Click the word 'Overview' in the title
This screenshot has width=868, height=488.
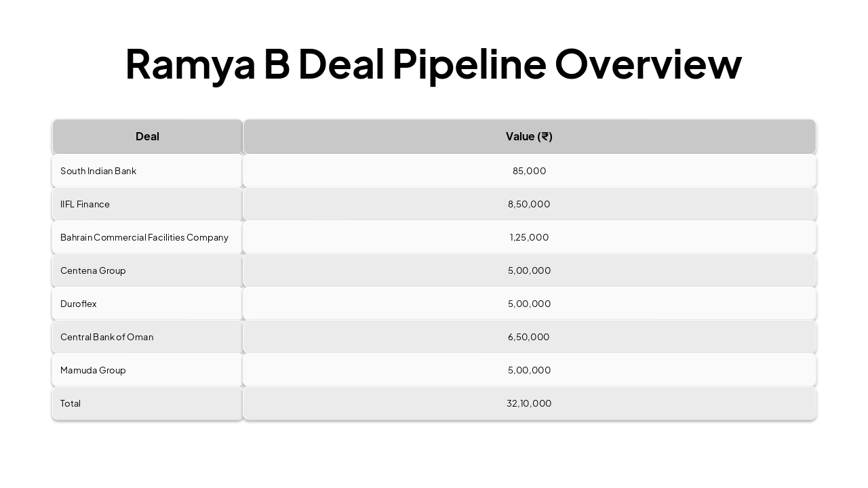pyautogui.click(x=648, y=64)
